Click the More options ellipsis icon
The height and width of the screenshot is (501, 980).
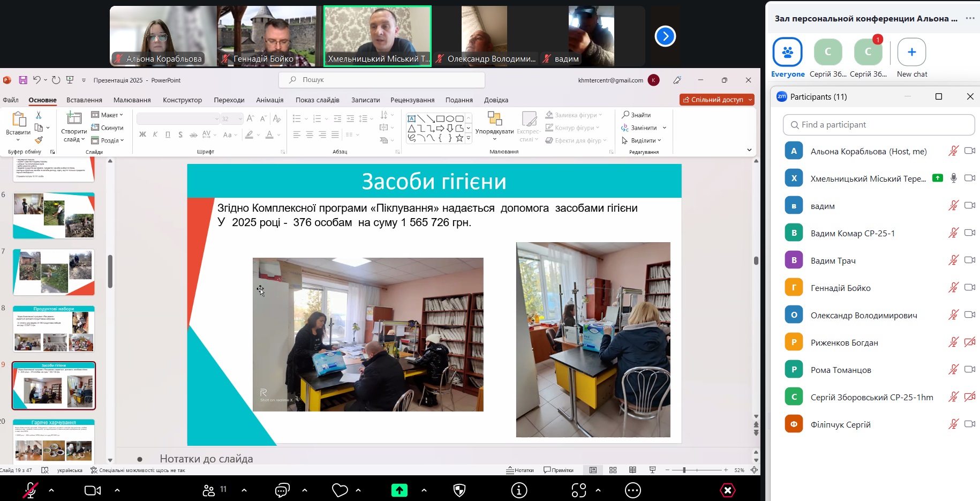(633, 490)
